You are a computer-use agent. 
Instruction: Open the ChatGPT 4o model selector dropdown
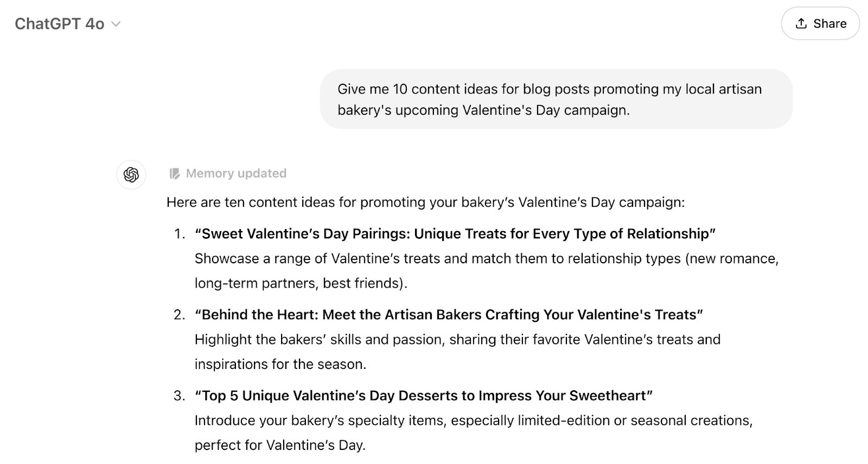pos(68,23)
